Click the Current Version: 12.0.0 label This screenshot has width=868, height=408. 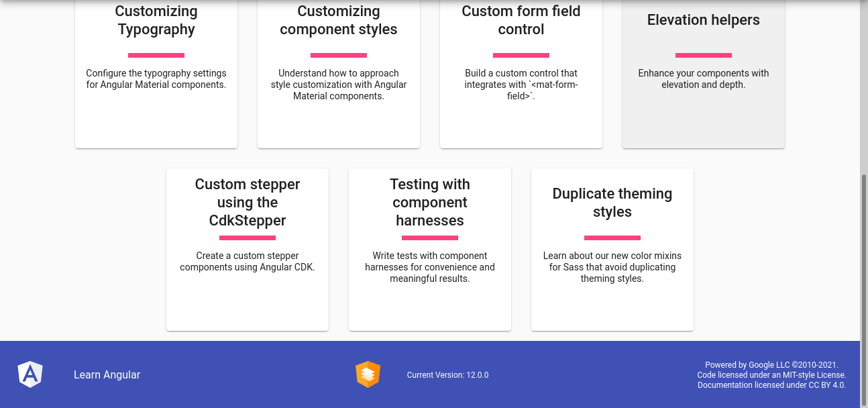pos(447,375)
